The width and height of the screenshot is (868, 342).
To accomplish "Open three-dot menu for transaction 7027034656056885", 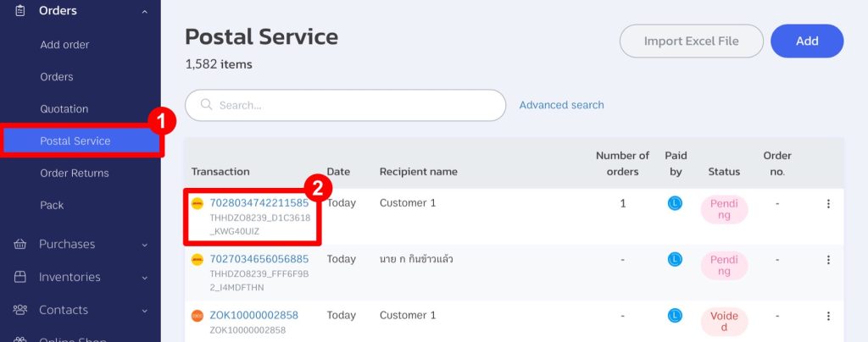I will coord(828,260).
